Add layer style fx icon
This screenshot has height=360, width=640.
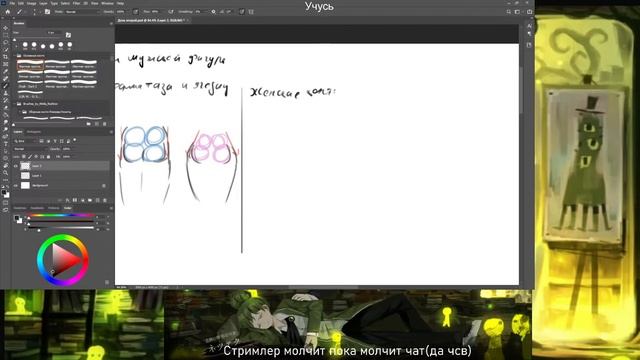[68, 200]
